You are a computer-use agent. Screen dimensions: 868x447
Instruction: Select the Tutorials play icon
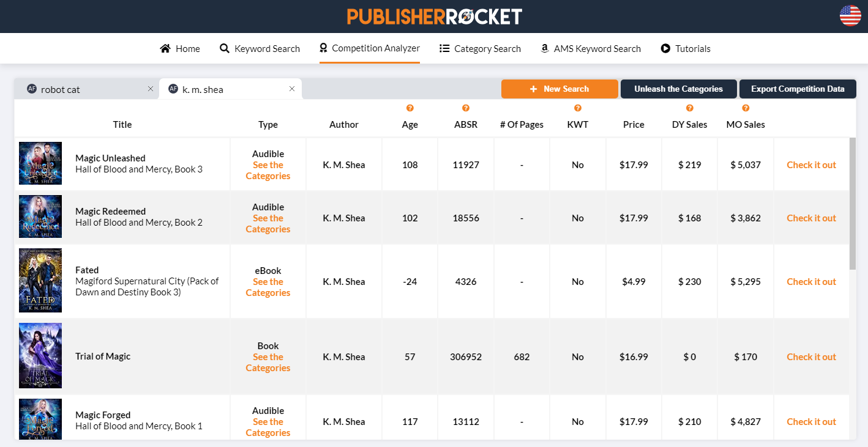[x=665, y=48]
